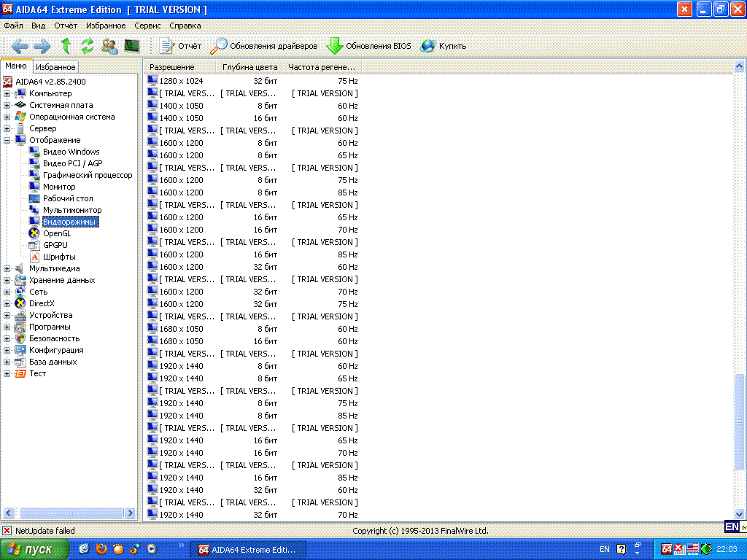The image size is (747, 560).
Task: Open the Сервис menu
Action: click(147, 26)
